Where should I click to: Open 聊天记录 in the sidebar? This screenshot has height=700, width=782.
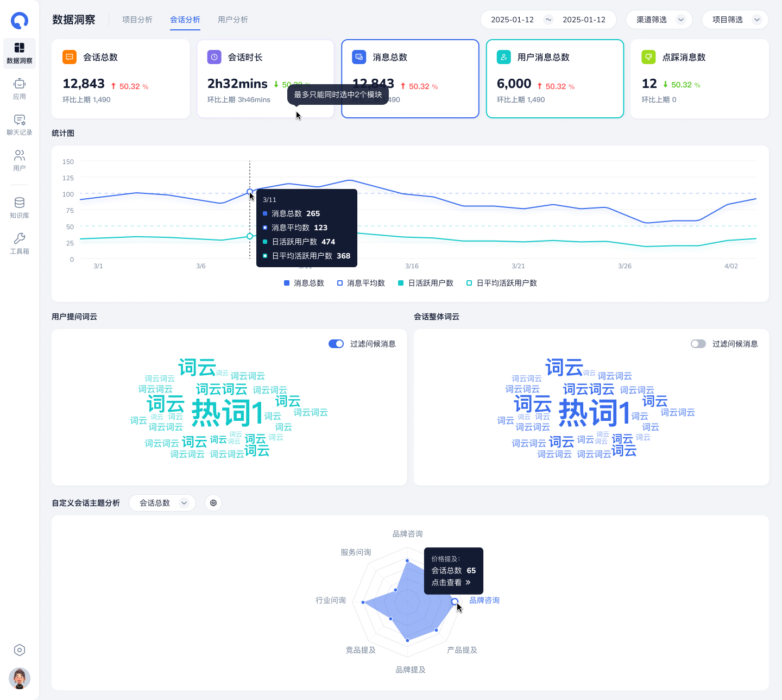[20, 125]
